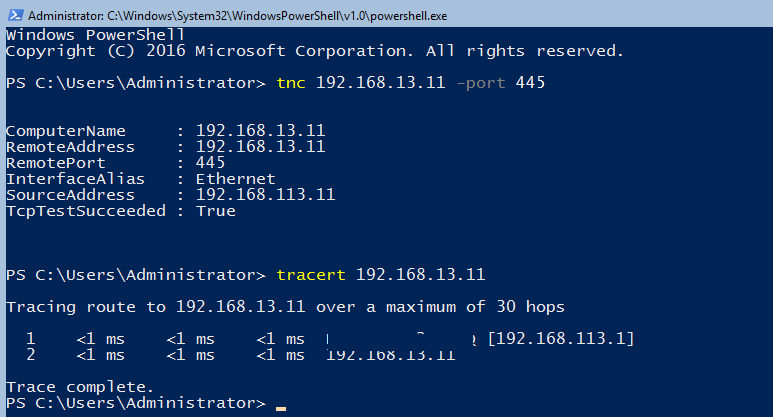Screen dimensions: 773x417
Task: Click the yellow tracert command
Action: [x=311, y=275]
